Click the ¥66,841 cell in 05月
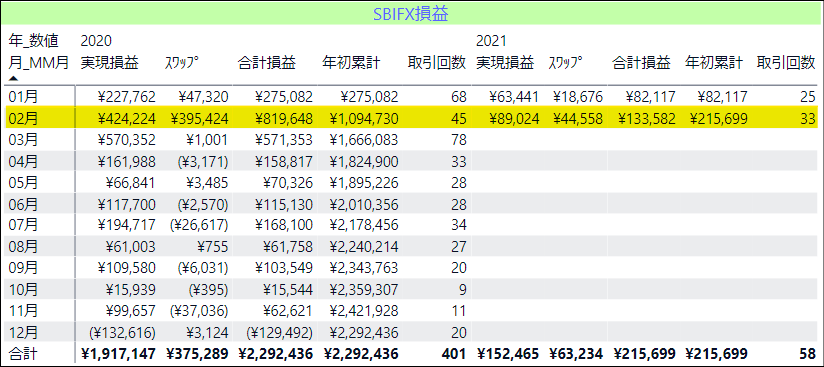 click(x=131, y=183)
